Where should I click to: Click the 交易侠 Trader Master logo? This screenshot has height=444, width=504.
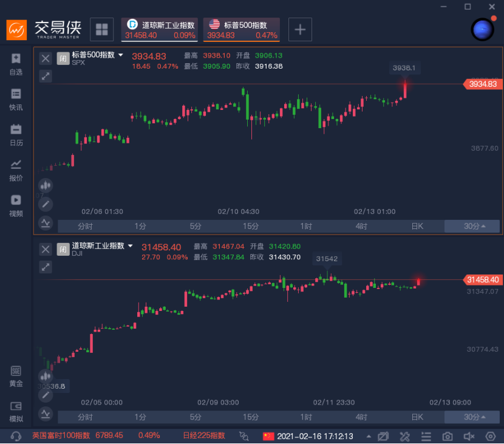coord(44,30)
